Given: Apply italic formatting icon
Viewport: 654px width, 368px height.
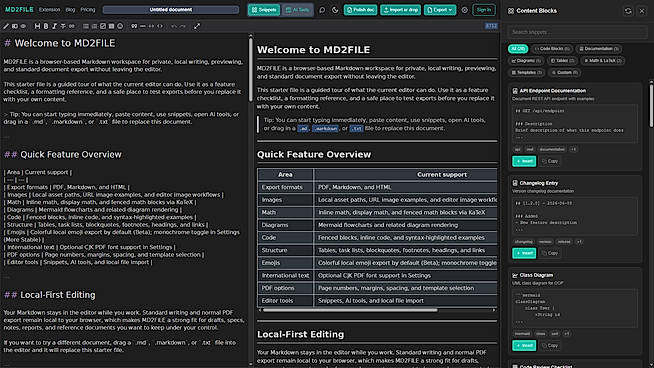Looking at the screenshot, I should coord(54,26).
